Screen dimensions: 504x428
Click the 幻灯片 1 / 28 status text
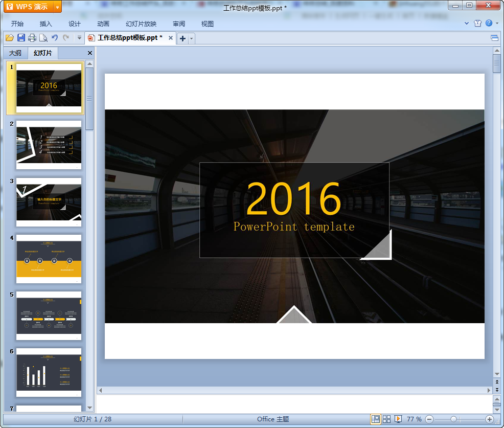coord(93,419)
